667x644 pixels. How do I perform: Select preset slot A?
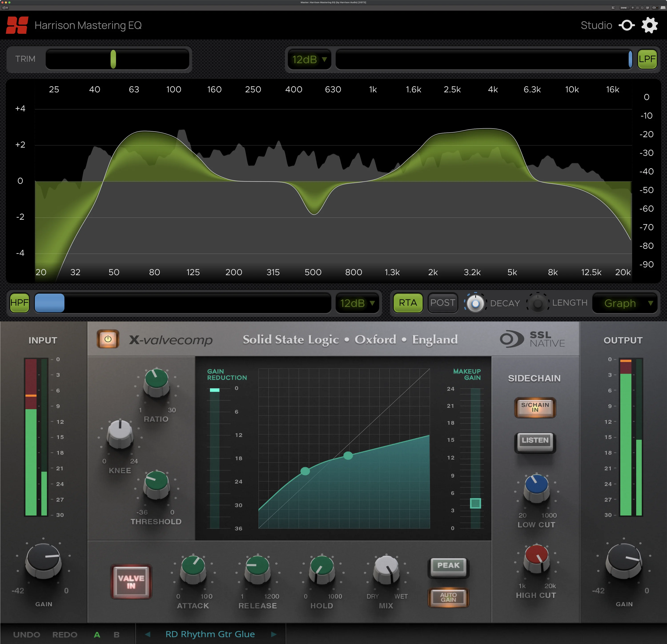point(97,635)
